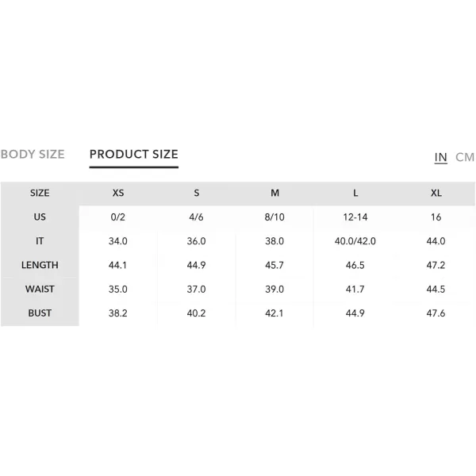Click the IT row label
Viewport: 476px width, 476px height.
point(40,241)
